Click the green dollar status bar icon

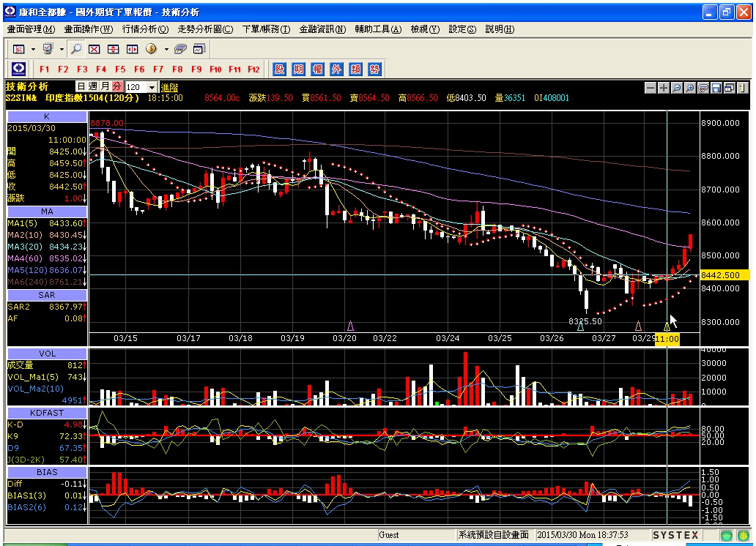pos(743,535)
